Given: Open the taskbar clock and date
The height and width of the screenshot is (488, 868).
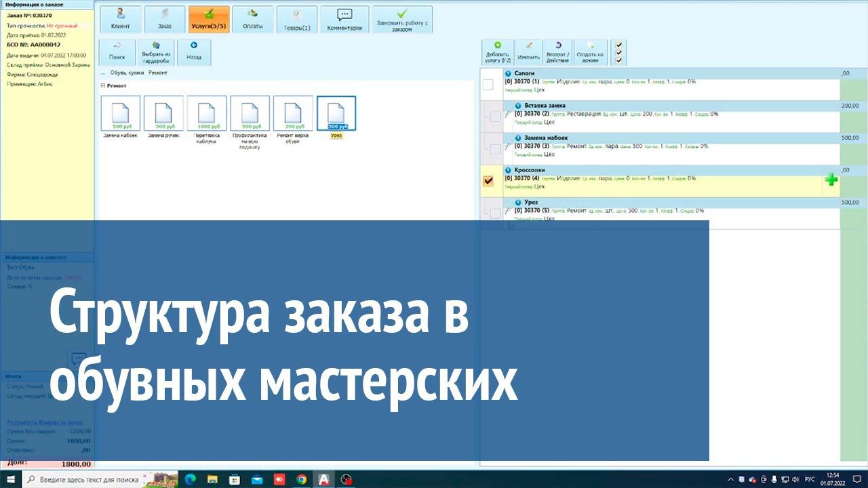Looking at the screenshot, I should 833,479.
